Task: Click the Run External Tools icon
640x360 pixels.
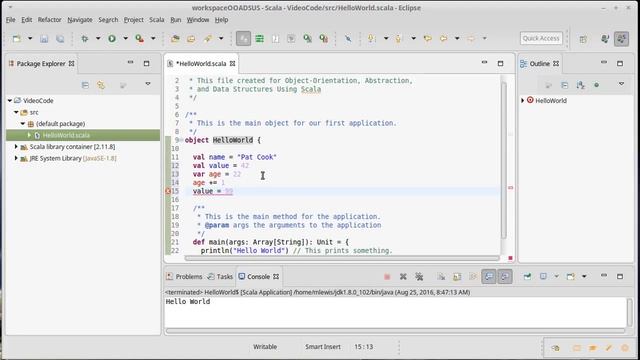Action: (x=140, y=39)
